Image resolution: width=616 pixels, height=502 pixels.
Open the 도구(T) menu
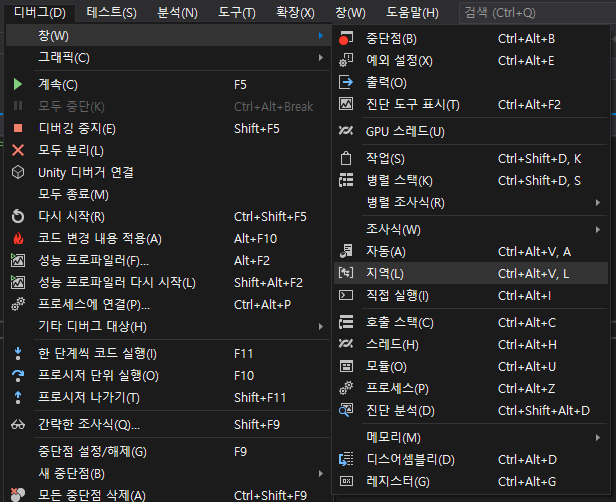[x=236, y=13]
